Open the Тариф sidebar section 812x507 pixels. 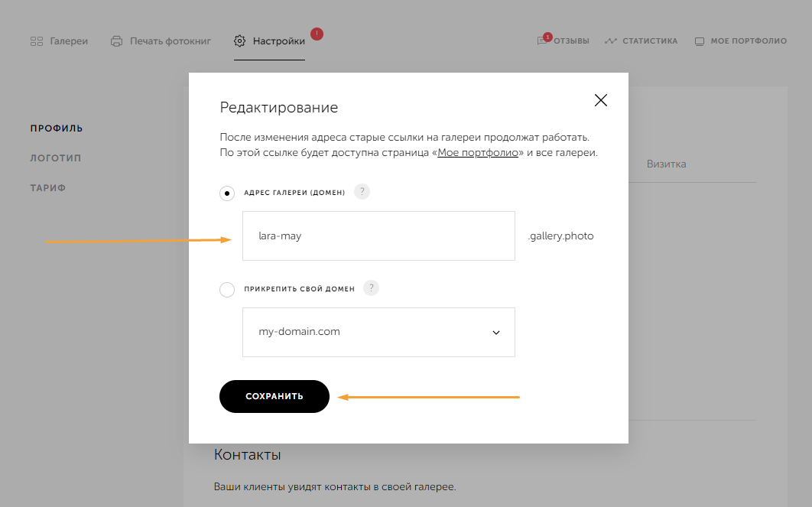click(x=48, y=188)
